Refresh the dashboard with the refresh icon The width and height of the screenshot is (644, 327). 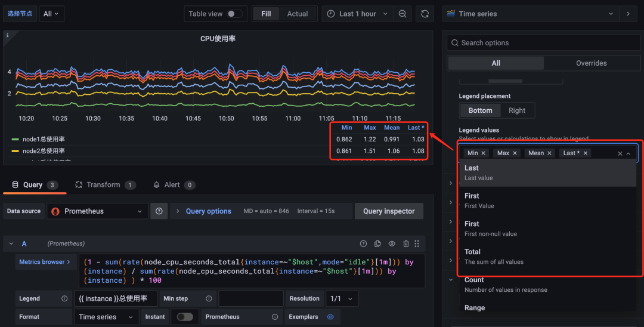pyautogui.click(x=425, y=14)
